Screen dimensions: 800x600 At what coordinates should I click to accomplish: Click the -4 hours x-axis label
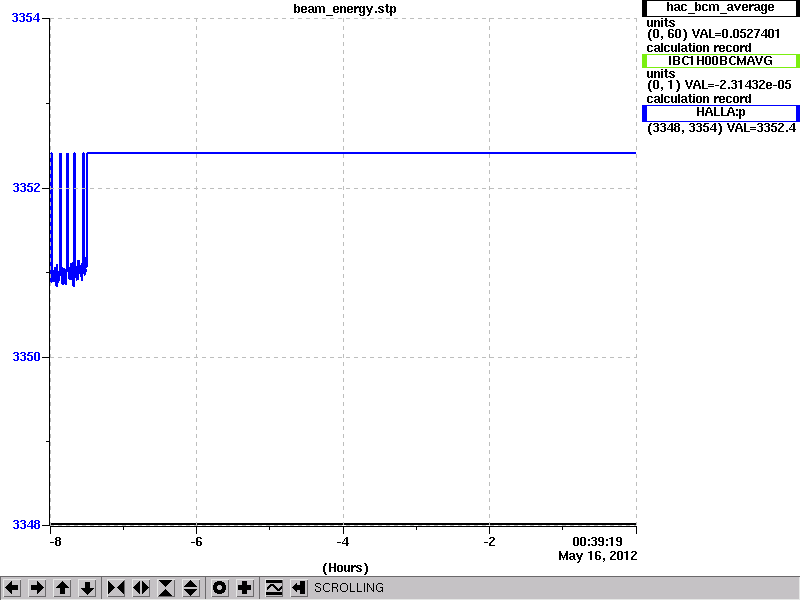[343, 541]
